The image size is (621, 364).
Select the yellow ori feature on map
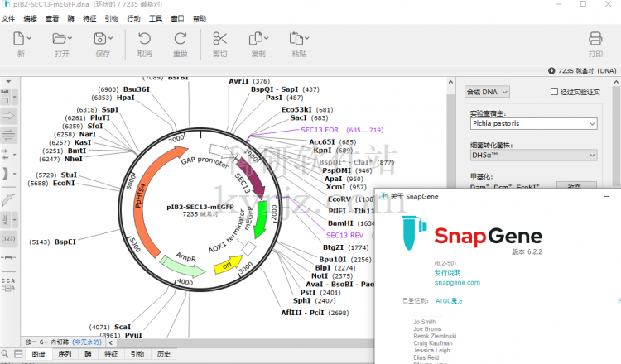(x=229, y=264)
